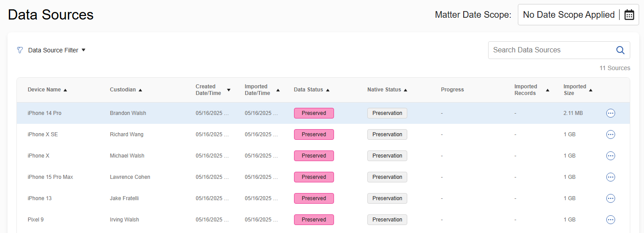Viewport: 644px width, 233px height.
Task: Click custodian Brandon Walsh
Action: [x=128, y=113]
